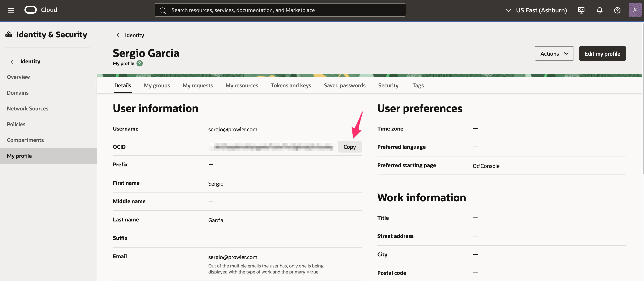The width and height of the screenshot is (644, 281).
Task: Copy the OCID value
Action: pos(349,147)
